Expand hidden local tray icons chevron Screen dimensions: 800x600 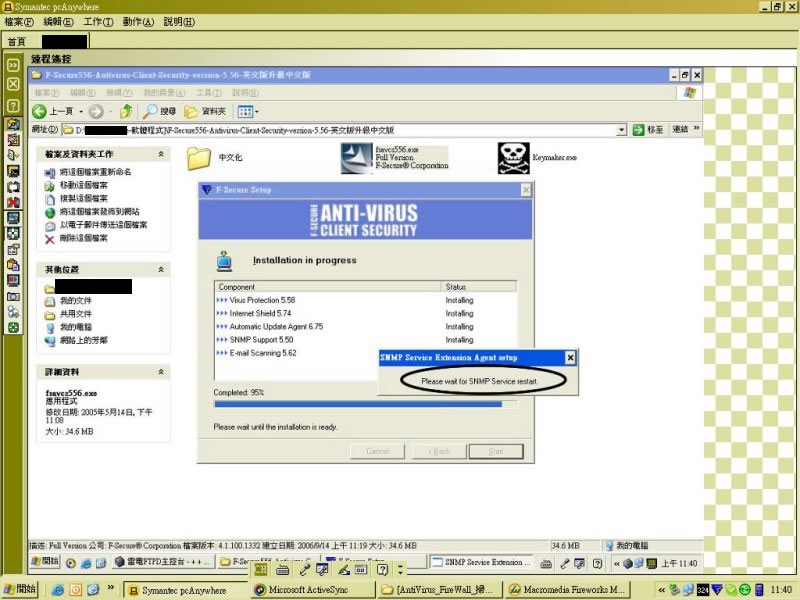[661, 590]
